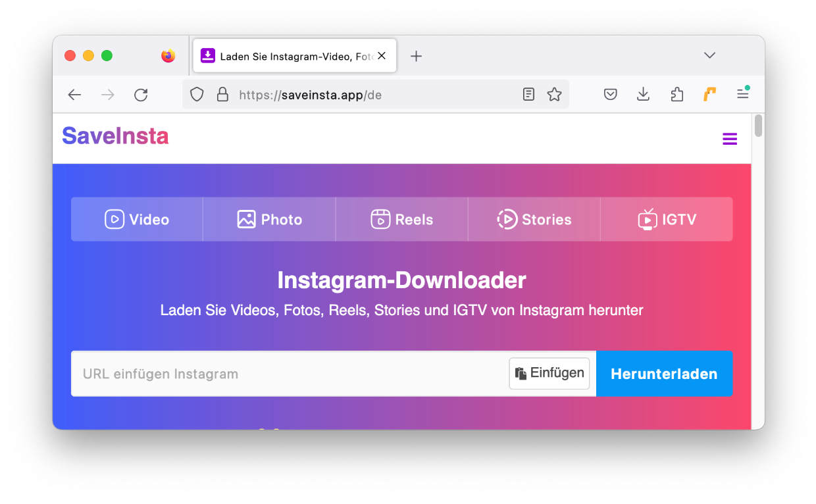Select the Photo tab
Viewport: 816px width, 504px height.
click(270, 219)
